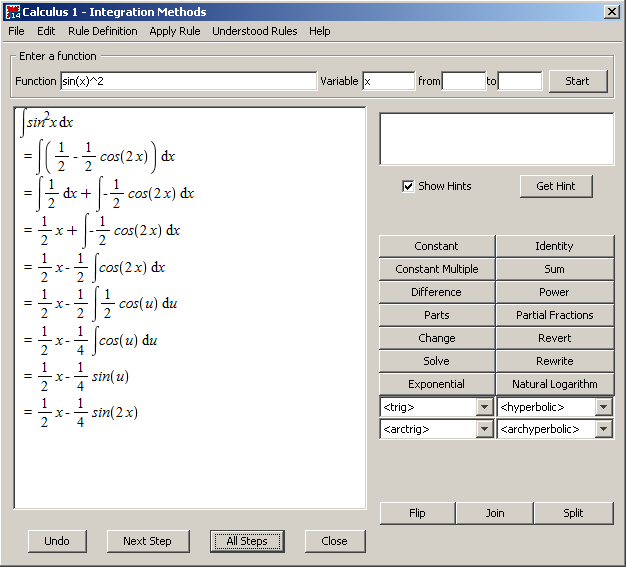Click the 'from' lower limit field
626x567 pixels.
point(464,81)
